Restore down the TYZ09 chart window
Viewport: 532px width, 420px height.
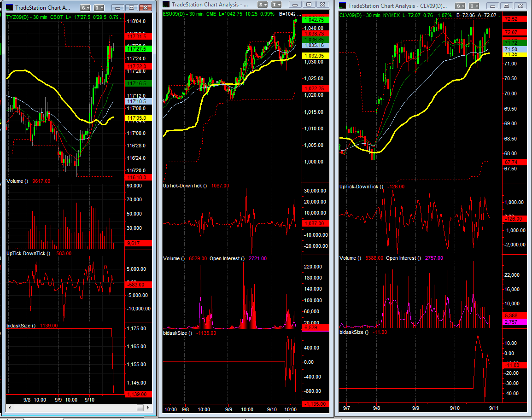[x=131, y=8]
